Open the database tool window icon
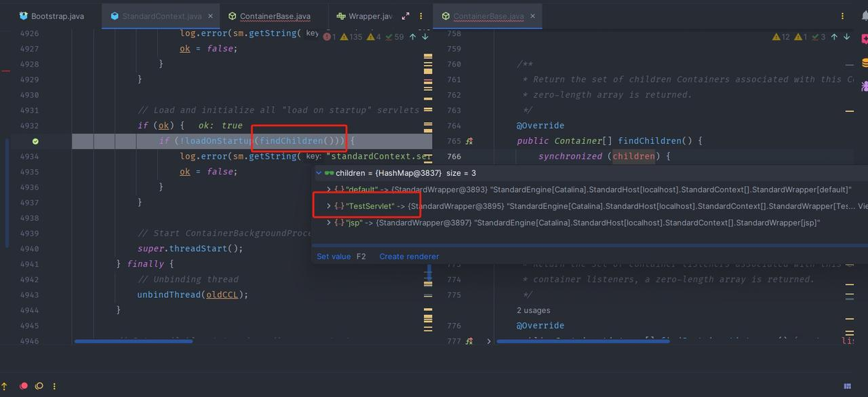This screenshot has width=868, height=397. 865,63
